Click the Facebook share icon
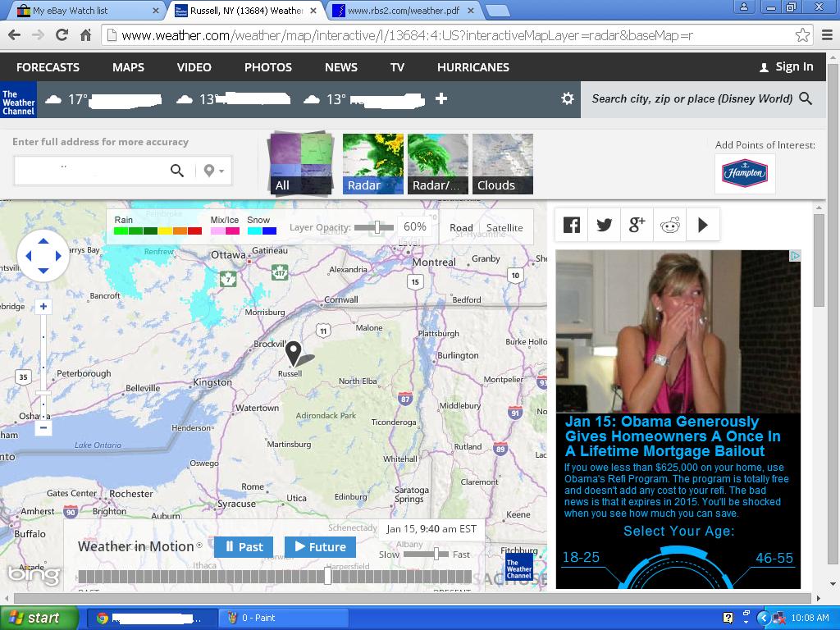 (x=572, y=225)
